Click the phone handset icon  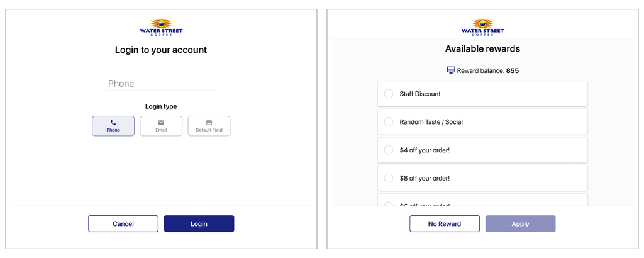[113, 123]
